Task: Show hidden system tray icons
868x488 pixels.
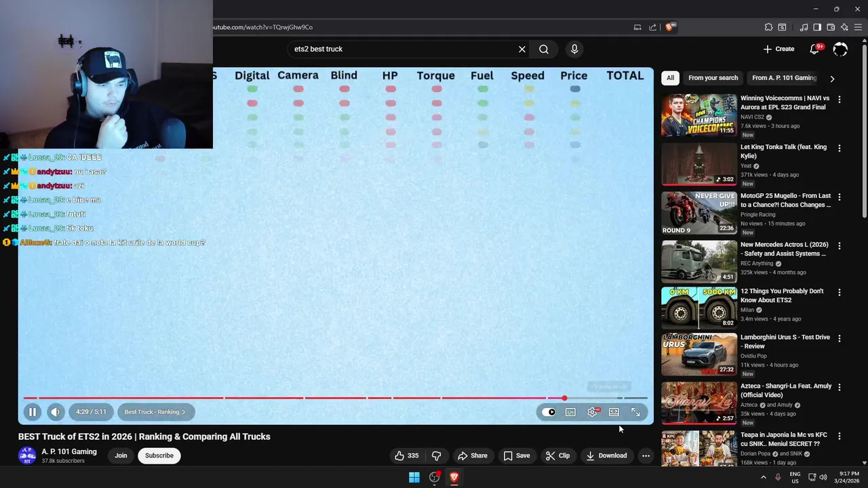Action: 763,477
